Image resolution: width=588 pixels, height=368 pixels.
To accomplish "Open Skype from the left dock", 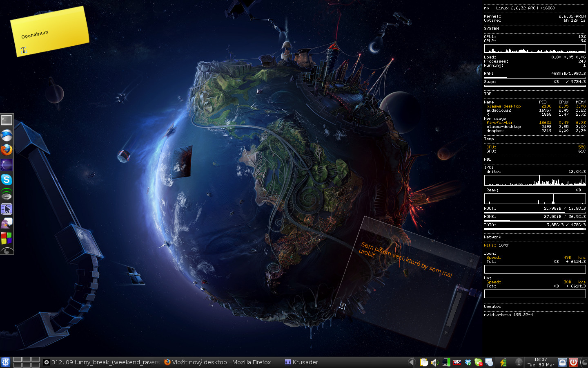I will 7,180.
